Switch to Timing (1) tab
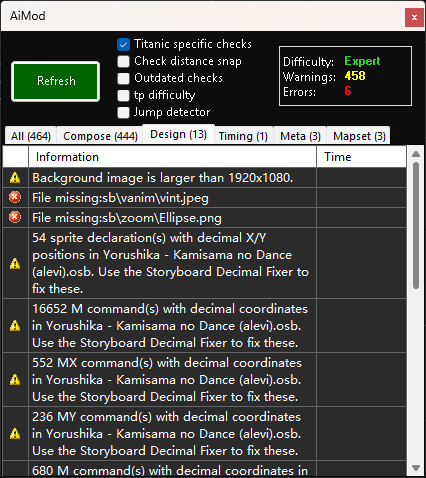Image resolution: width=426 pixels, height=478 pixels. pos(243,136)
